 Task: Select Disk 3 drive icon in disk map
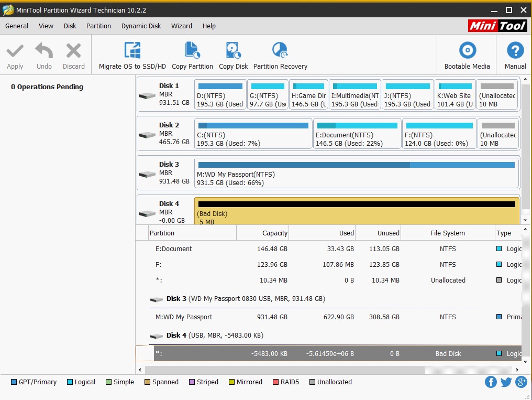147,175
